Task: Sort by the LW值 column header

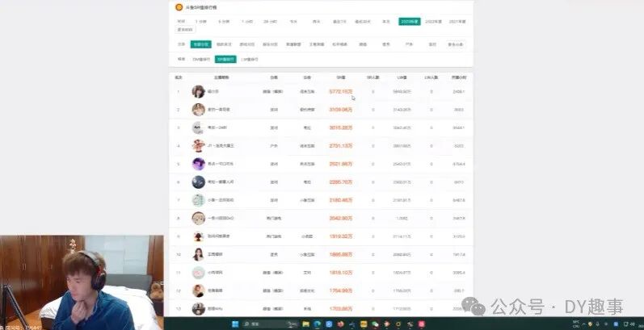Action: (x=402, y=77)
